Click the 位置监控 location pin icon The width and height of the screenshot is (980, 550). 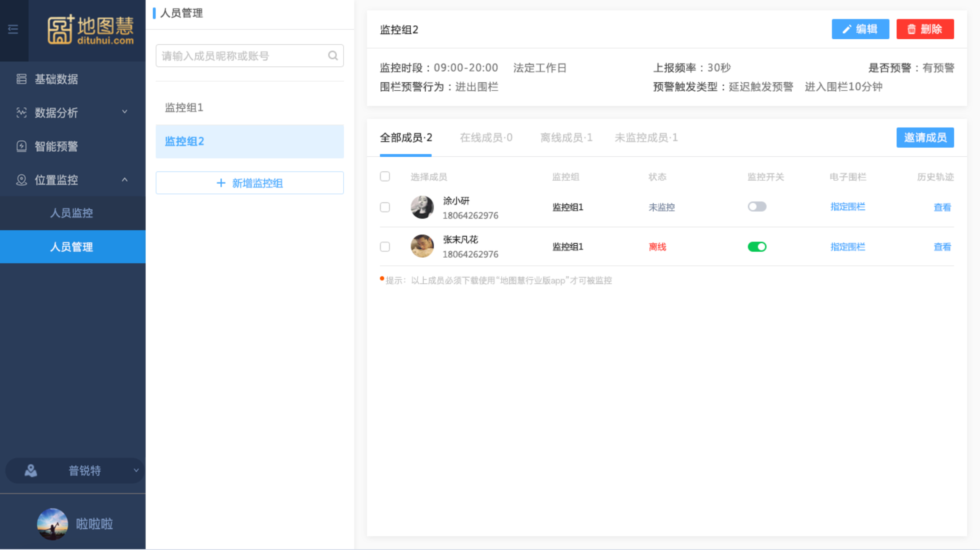[22, 180]
